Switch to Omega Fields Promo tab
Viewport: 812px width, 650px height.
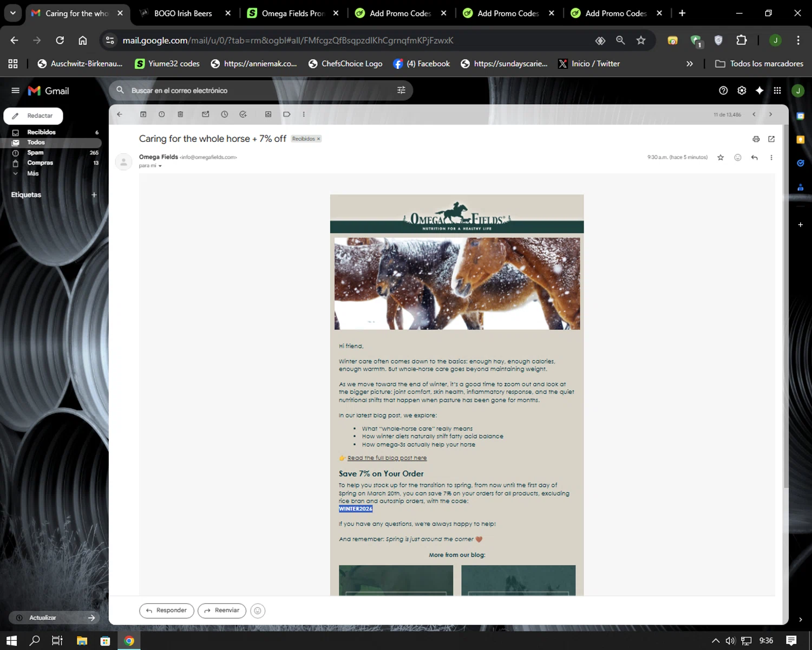[x=293, y=13]
